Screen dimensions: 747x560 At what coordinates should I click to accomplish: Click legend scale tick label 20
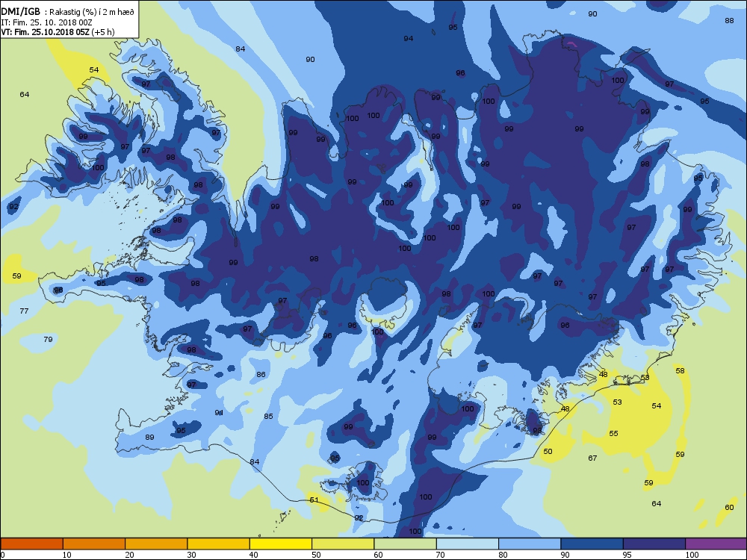[129, 555]
